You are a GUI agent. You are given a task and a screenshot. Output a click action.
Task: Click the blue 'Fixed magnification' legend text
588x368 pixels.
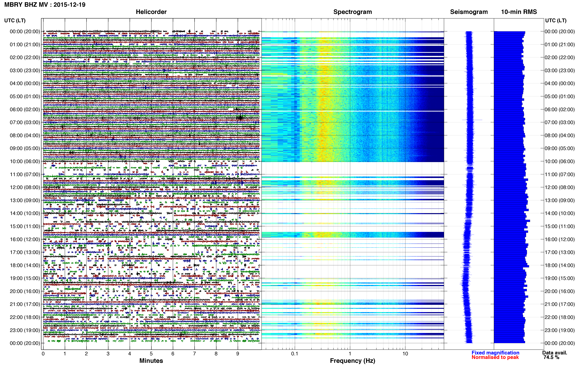point(495,353)
